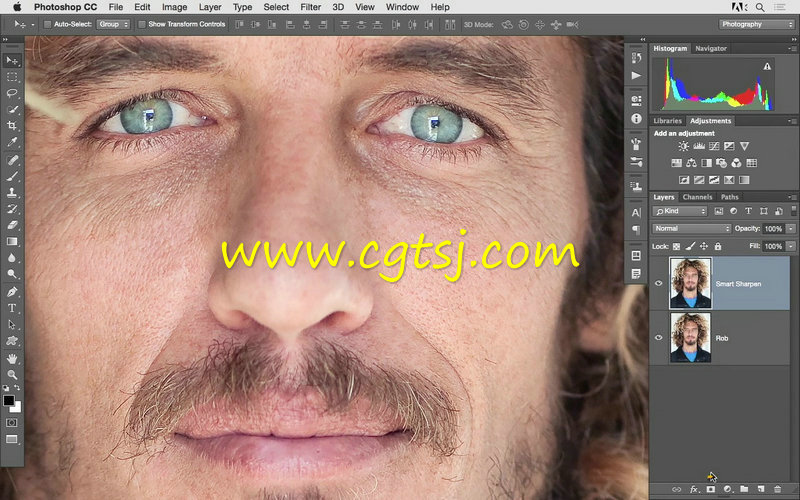Select the Path Selection tool

click(x=12, y=324)
